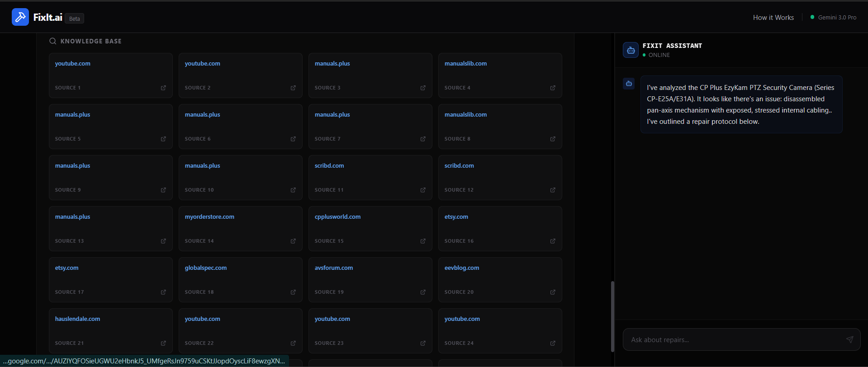Open the cpplusworld.com source link
This screenshot has width=868, height=367.
click(338, 217)
